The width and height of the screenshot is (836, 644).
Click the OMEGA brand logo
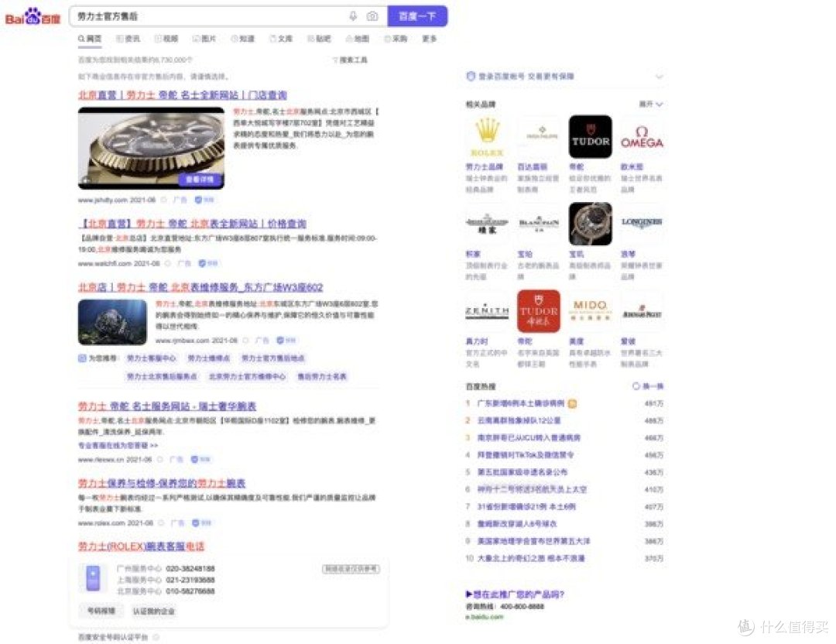642,136
